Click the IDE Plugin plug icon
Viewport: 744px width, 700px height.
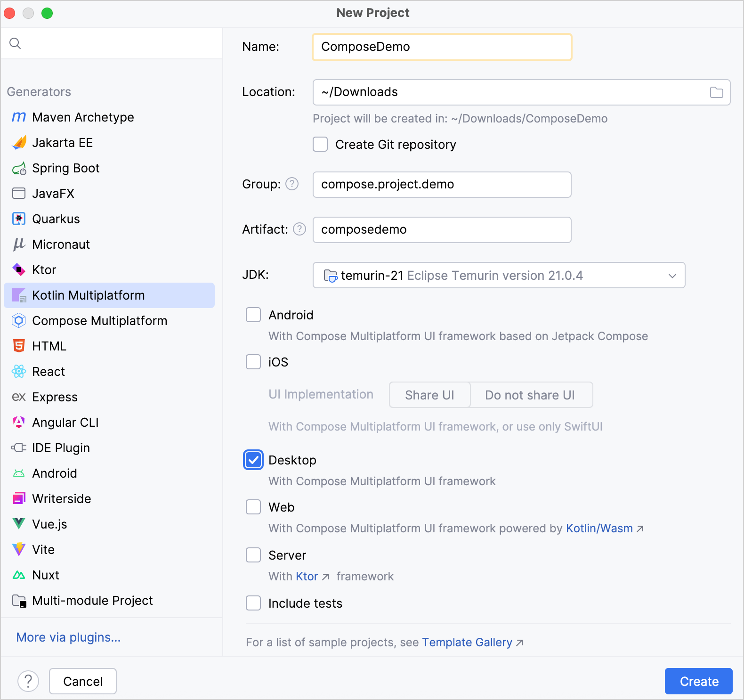19,448
